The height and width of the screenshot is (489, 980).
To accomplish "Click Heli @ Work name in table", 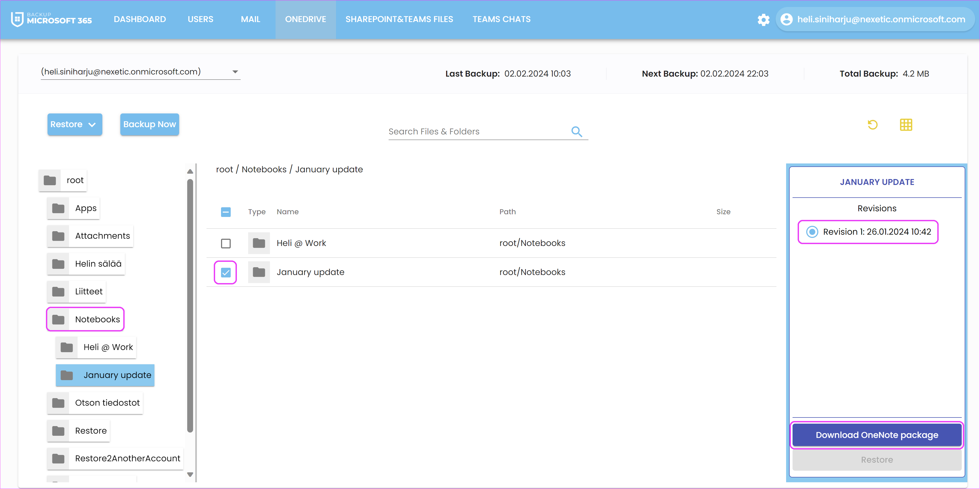I will pos(301,243).
